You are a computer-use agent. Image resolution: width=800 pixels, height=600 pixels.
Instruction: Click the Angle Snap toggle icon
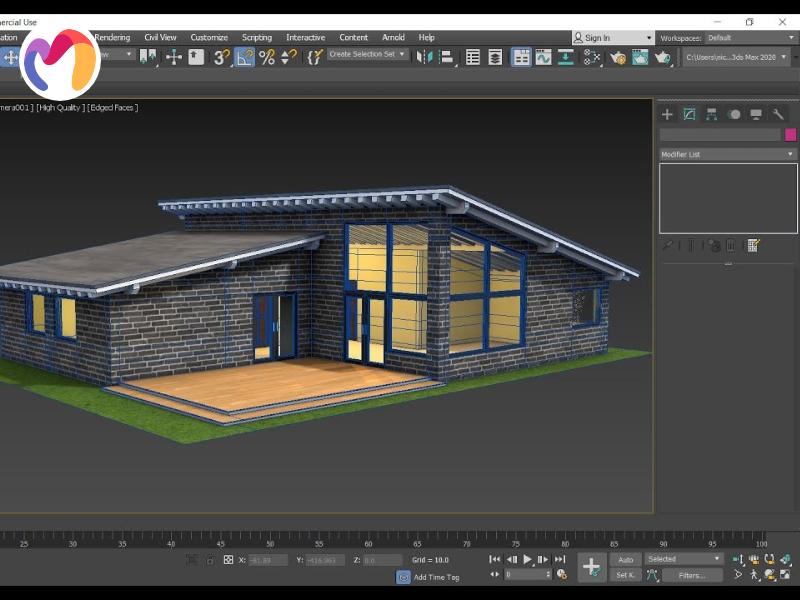[x=244, y=57]
